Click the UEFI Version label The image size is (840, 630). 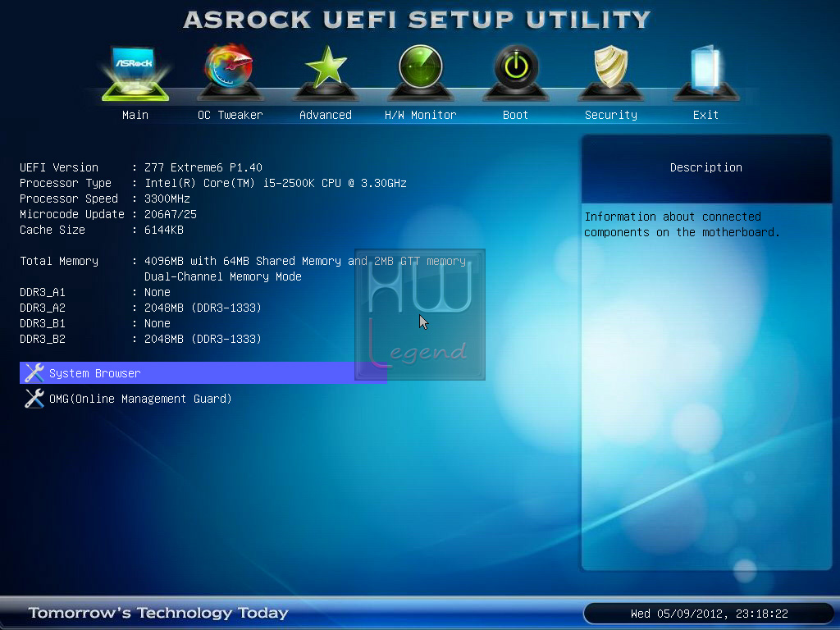click(x=59, y=167)
